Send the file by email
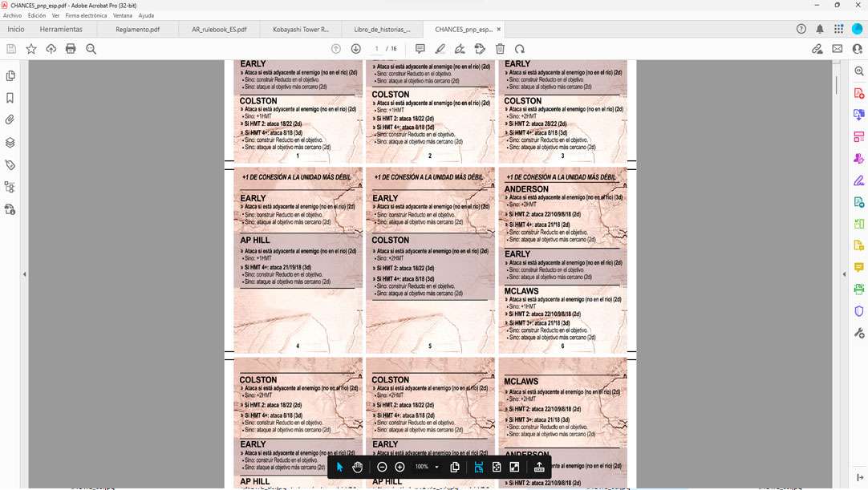This screenshot has height=490, width=868. 837,49
